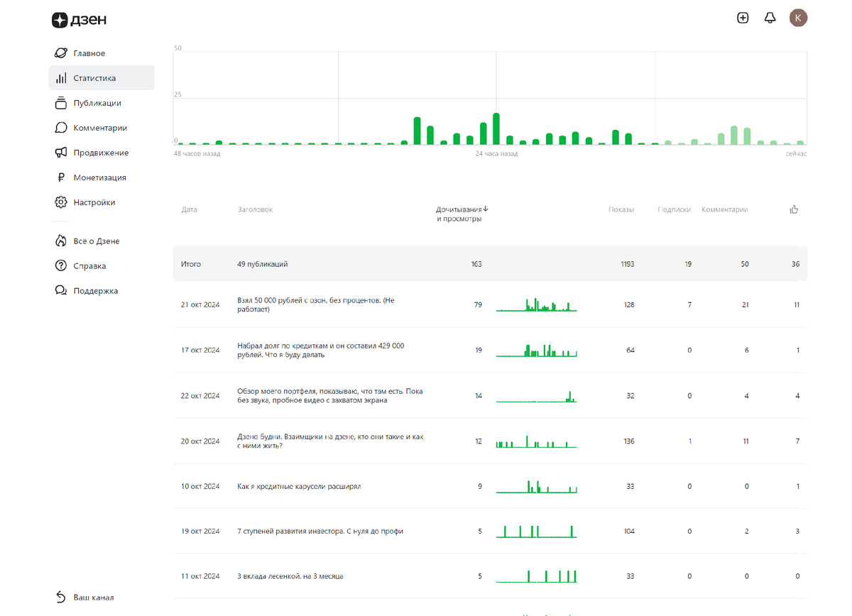Open Комментарии section

click(x=102, y=128)
